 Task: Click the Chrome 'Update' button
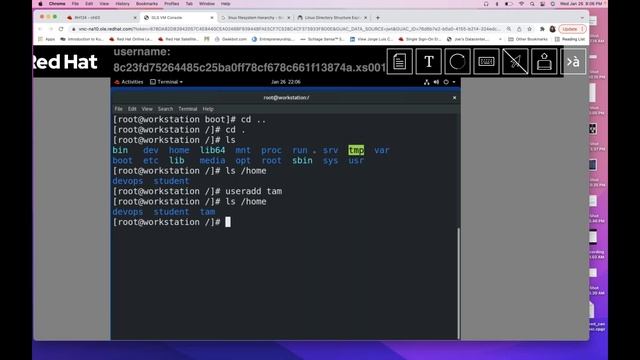(572, 29)
